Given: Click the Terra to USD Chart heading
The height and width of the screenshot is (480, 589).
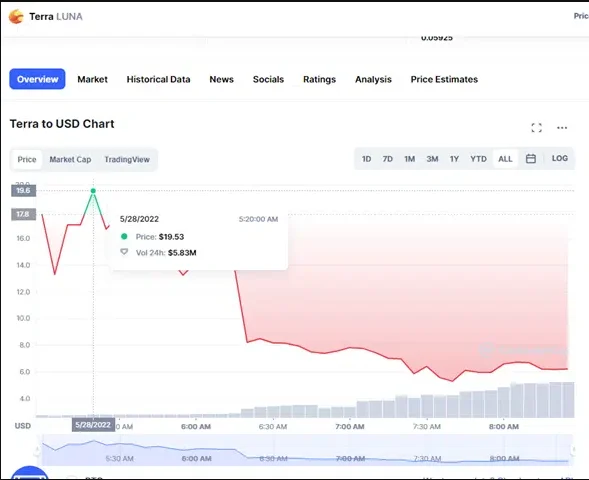Looking at the screenshot, I should [62, 124].
